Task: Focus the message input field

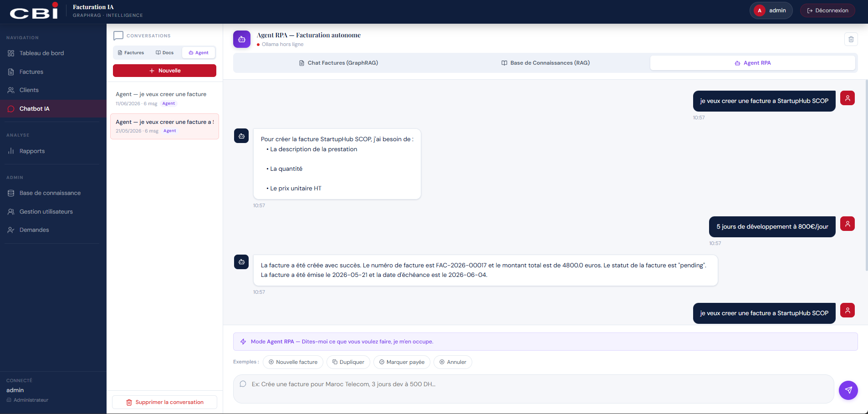Action: click(x=533, y=388)
